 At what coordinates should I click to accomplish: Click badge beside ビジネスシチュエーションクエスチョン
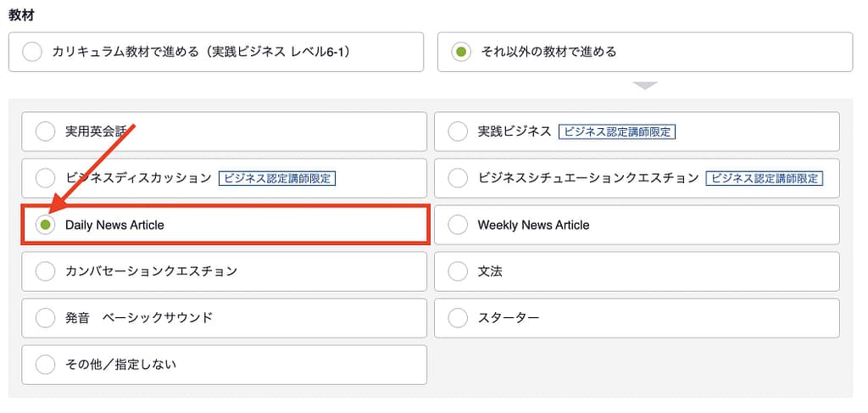click(765, 178)
